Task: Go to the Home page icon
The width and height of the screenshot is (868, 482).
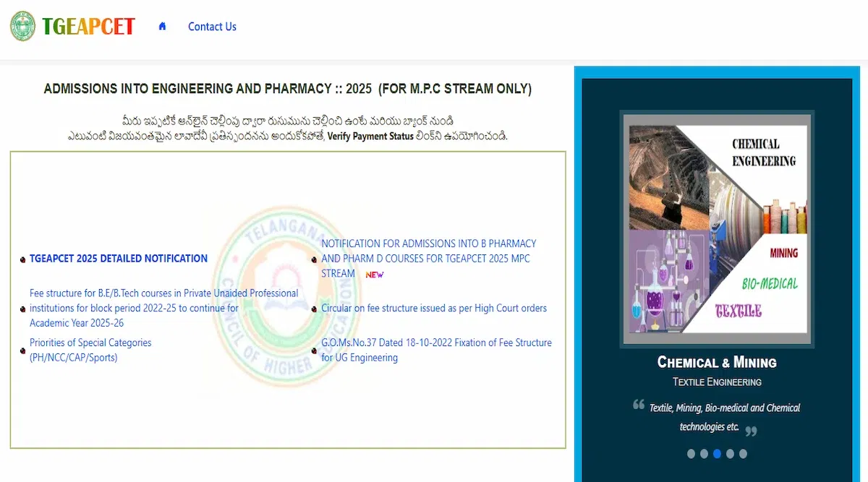Action: [x=162, y=26]
